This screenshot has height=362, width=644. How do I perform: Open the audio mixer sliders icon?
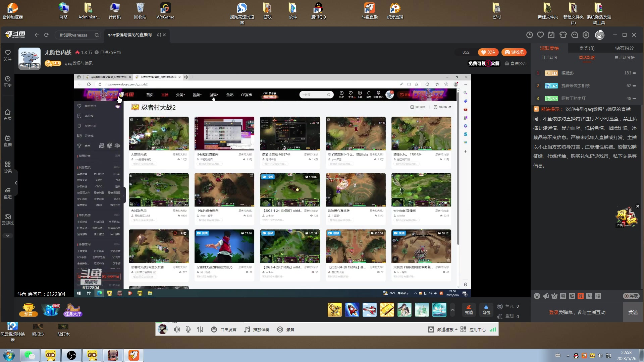[x=200, y=329]
